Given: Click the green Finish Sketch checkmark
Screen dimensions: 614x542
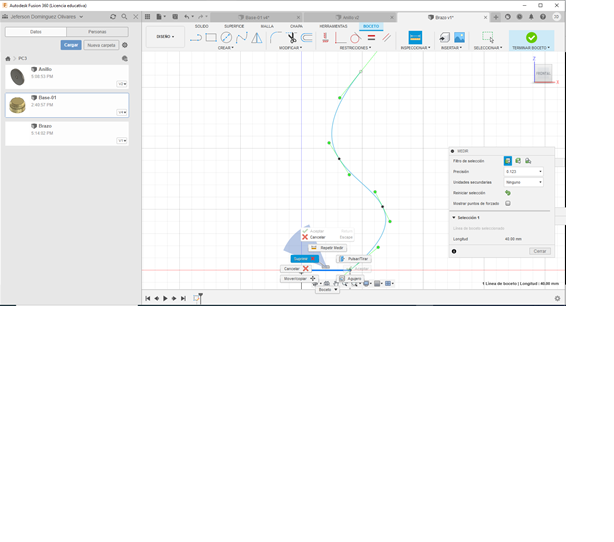Looking at the screenshot, I should tap(531, 38).
